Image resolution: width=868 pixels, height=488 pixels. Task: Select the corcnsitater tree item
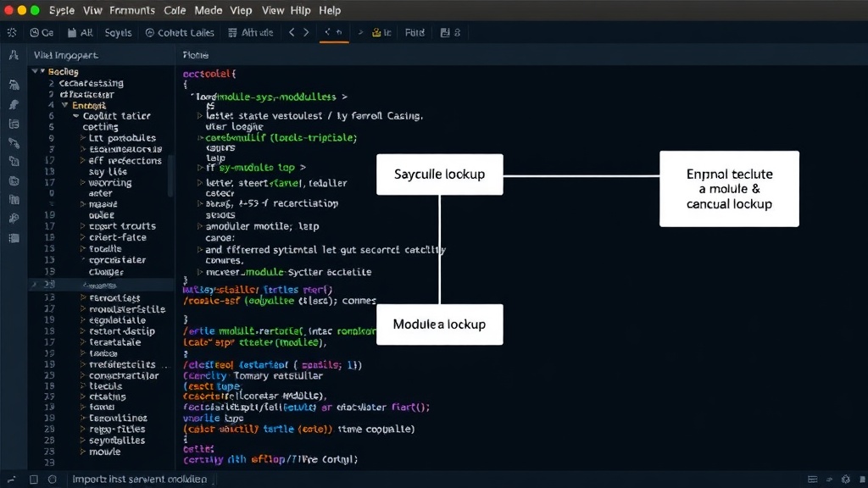tap(117, 259)
